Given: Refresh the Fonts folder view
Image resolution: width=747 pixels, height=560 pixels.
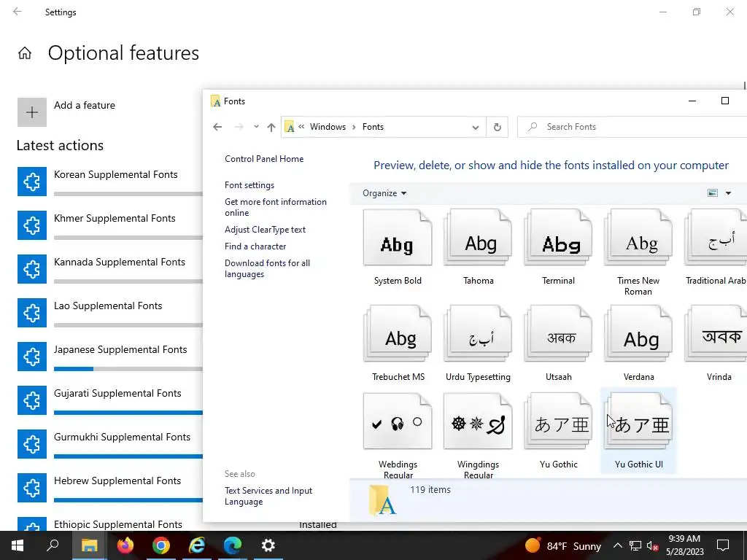Looking at the screenshot, I should click(497, 127).
